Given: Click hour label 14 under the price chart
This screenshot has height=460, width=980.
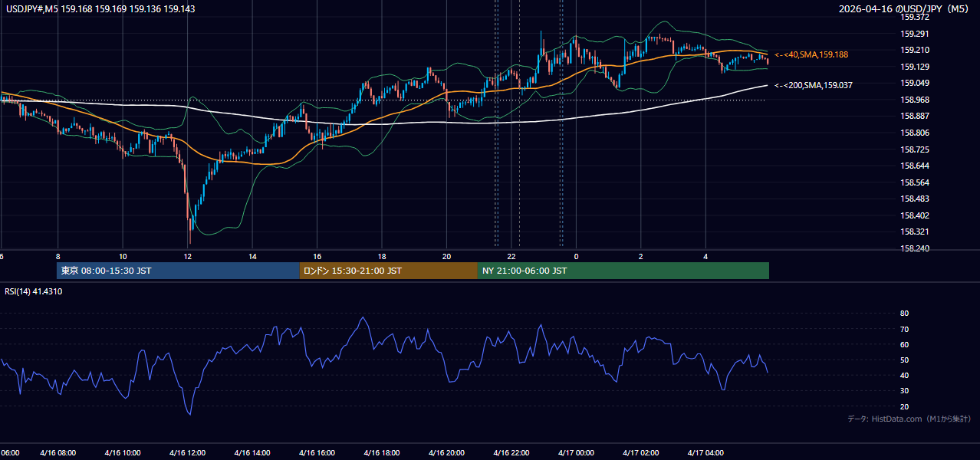Looking at the screenshot, I should 252,256.
